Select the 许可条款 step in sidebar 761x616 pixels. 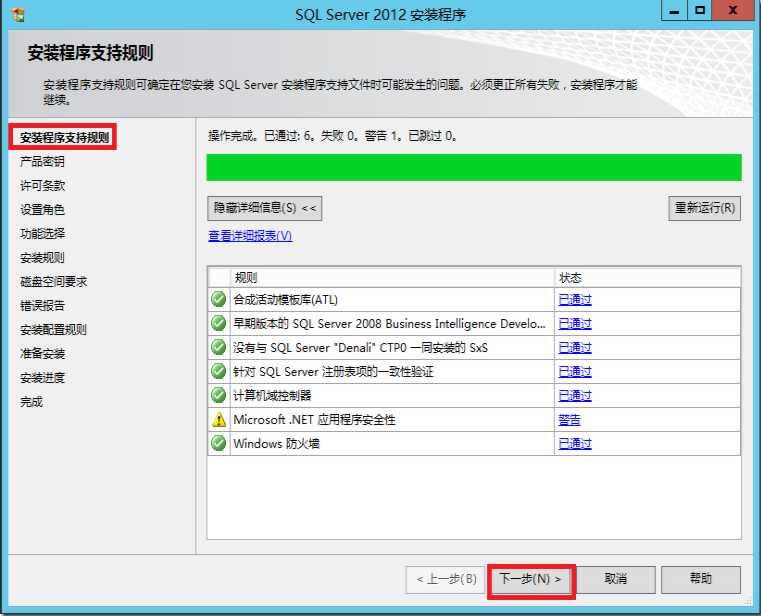(x=42, y=185)
